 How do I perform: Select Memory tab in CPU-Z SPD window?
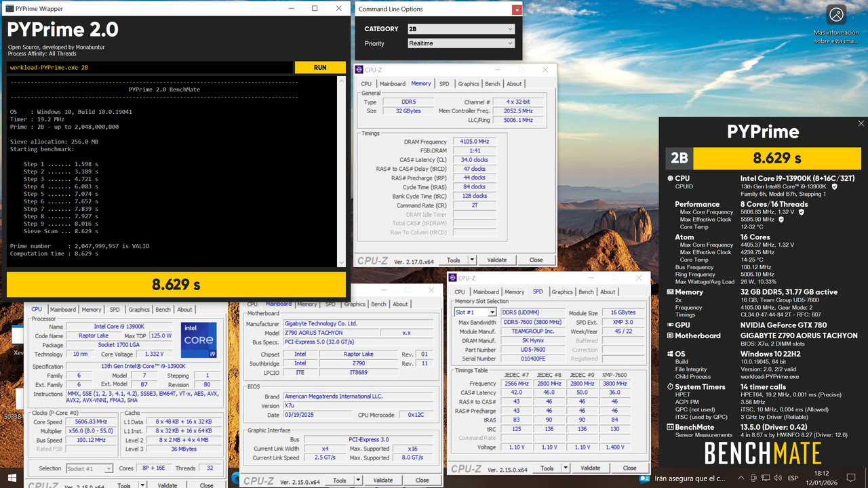[514, 292]
